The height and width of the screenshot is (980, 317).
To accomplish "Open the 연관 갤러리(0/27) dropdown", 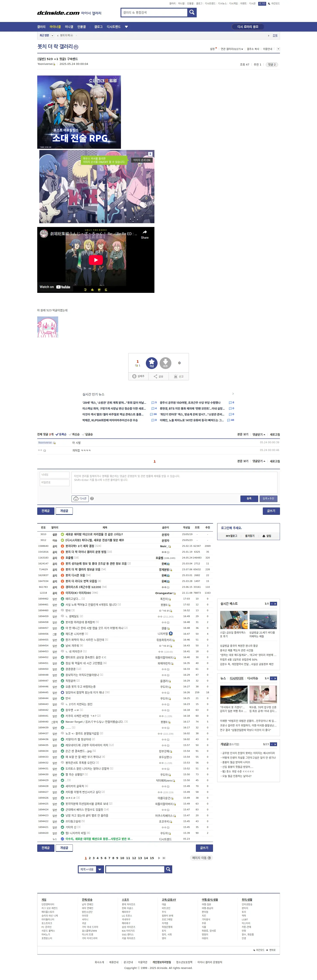I will [x=231, y=49].
